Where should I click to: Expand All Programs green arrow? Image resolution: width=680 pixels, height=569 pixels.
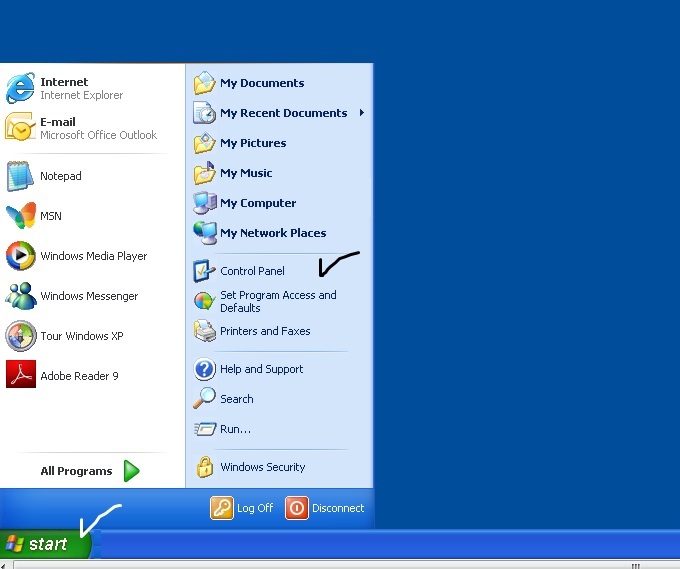(x=131, y=471)
